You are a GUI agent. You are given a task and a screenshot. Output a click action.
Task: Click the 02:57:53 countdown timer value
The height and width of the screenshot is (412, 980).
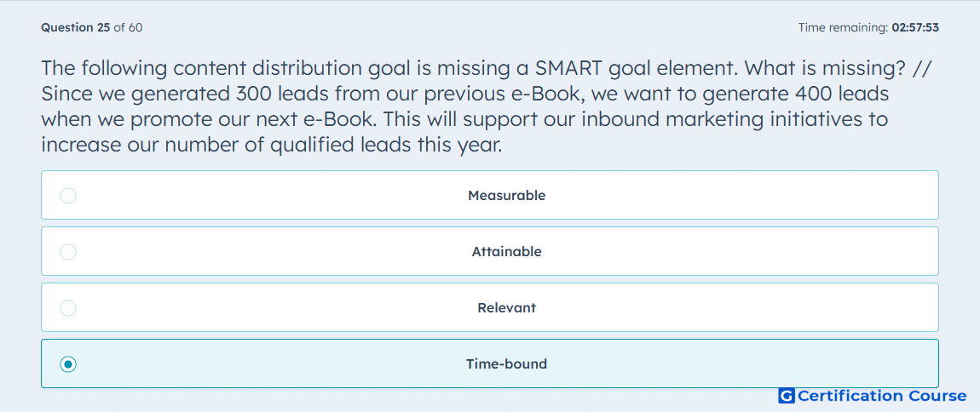point(915,27)
